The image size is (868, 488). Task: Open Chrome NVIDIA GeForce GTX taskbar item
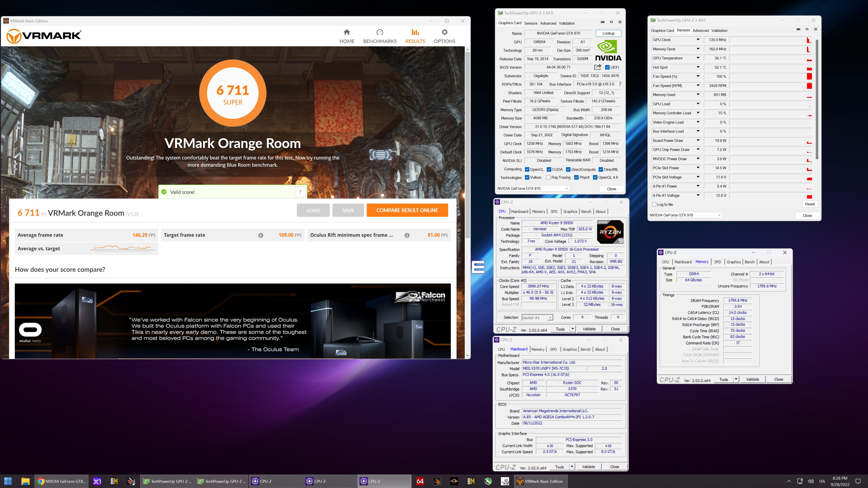61,481
